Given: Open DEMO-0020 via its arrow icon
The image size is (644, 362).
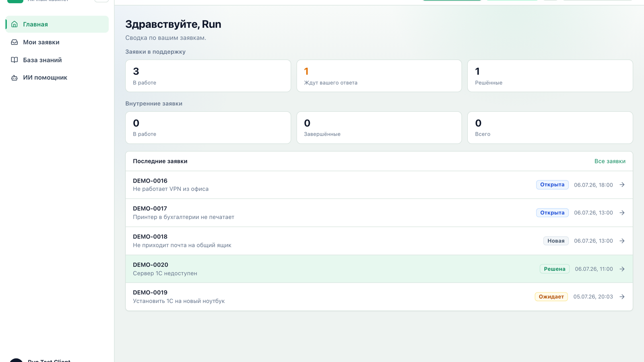Looking at the screenshot, I should (x=622, y=269).
